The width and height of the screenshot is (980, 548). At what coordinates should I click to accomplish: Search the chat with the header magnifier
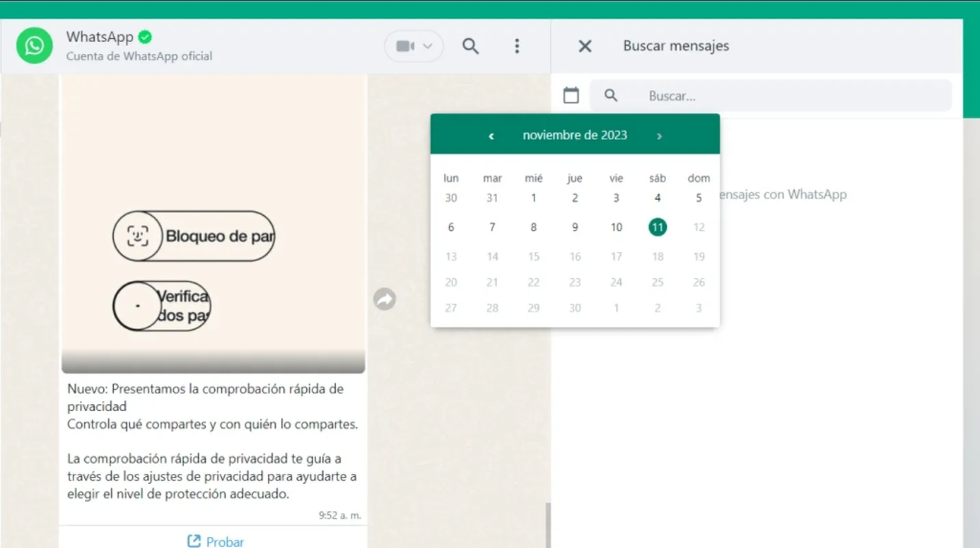(x=470, y=46)
